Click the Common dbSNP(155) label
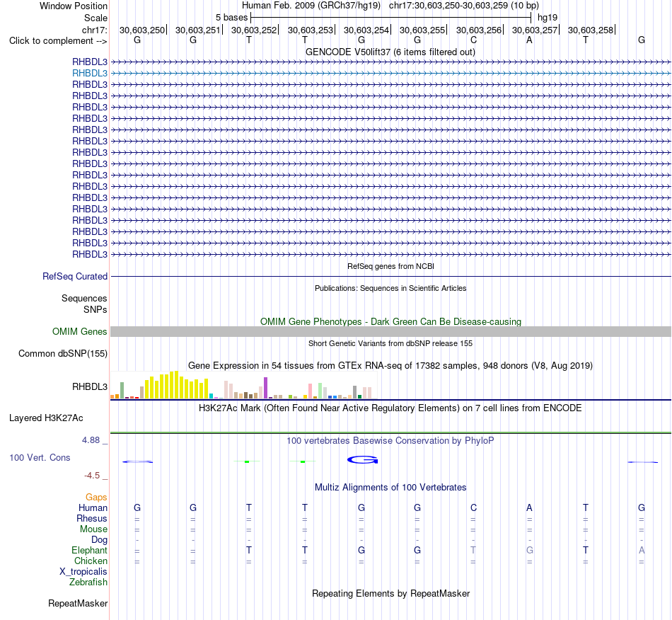This screenshot has height=620, width=672. 62,354
